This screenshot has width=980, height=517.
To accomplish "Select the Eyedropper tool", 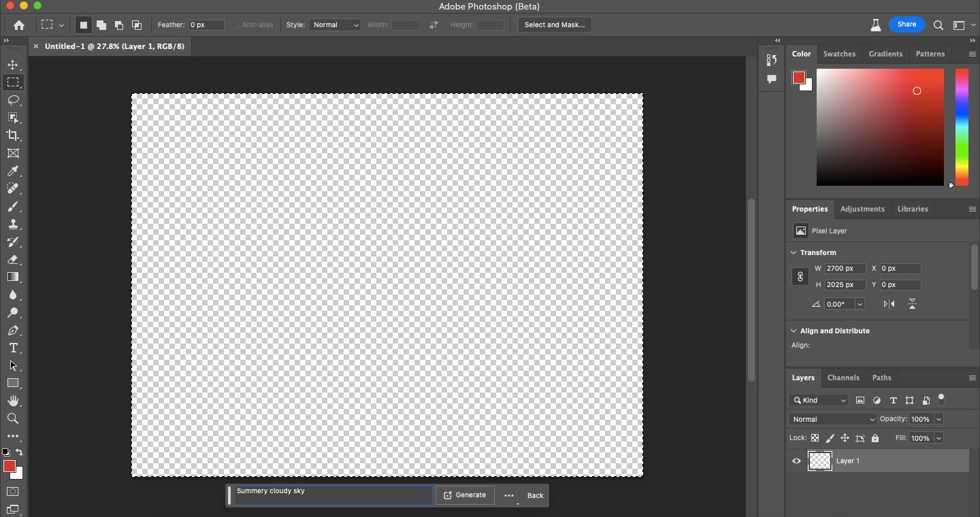I will coord(12,171).
